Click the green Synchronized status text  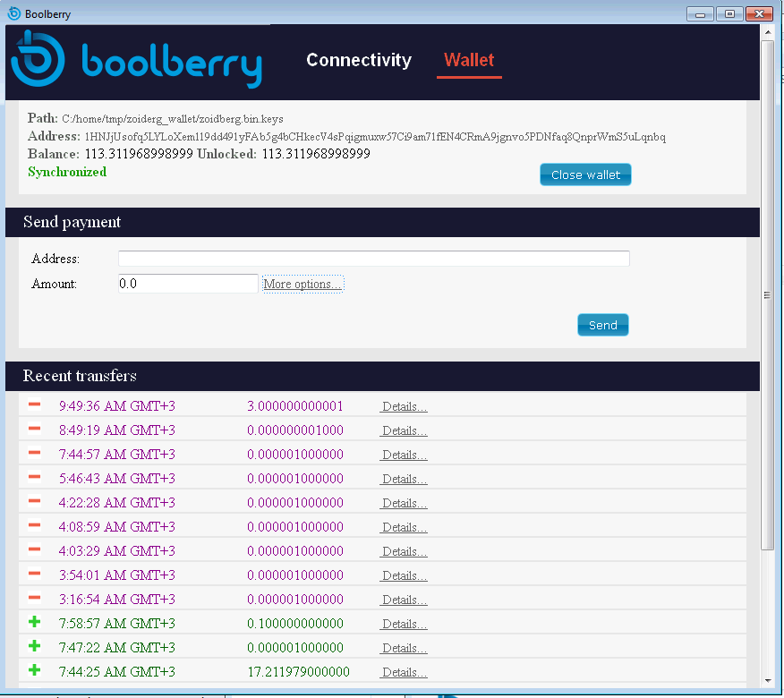(67, 172)
